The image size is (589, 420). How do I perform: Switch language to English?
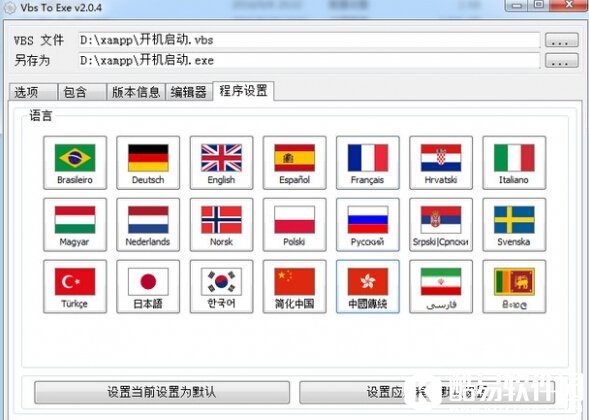[x=221, y=163]
